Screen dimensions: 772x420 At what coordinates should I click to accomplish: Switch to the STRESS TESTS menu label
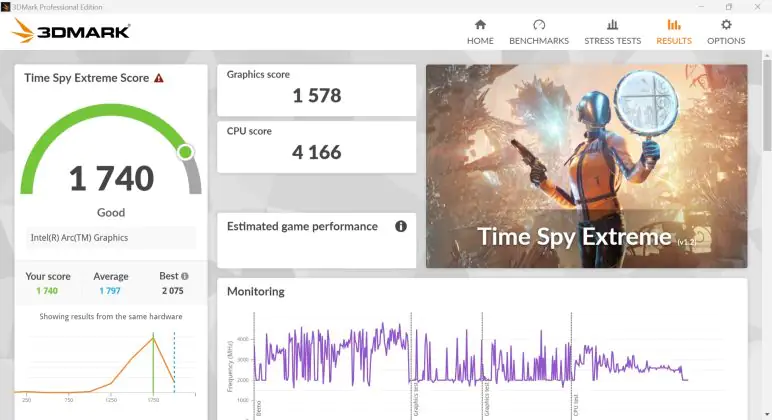tap(612, 41)
